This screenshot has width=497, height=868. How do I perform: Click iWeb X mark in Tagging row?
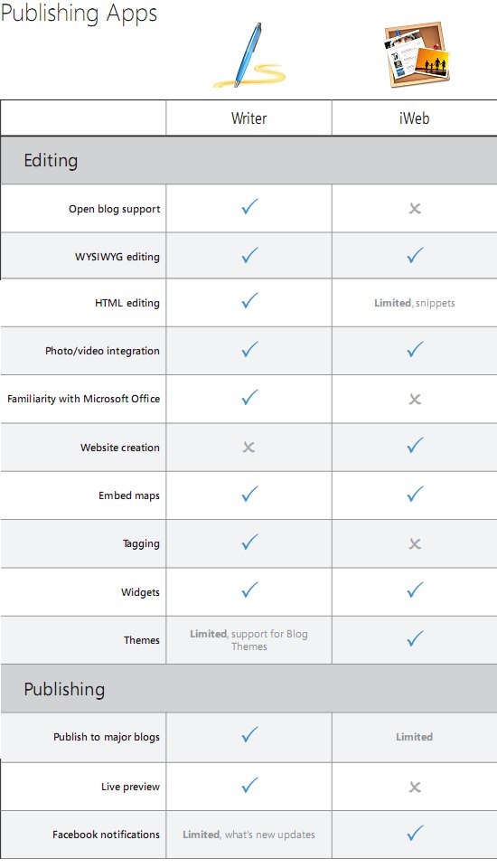(x=415, y=544)
